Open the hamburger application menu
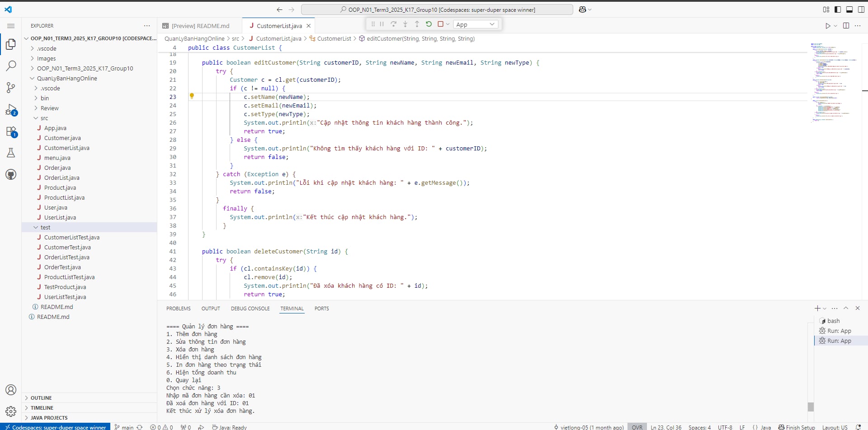Viewport: 868px width, 430px height. point(11,26)
